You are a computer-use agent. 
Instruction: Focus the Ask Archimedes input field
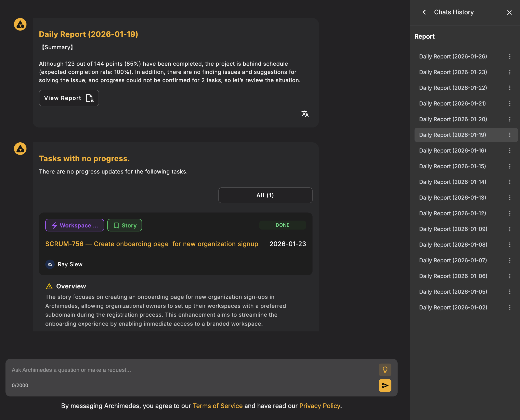[x=189, y=370]
